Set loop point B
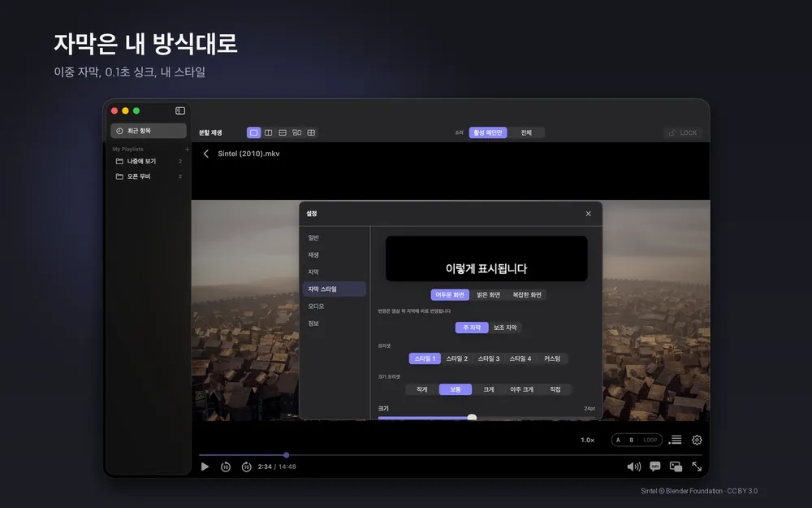This screenshot has height=508, width=812. click(631, 440)
